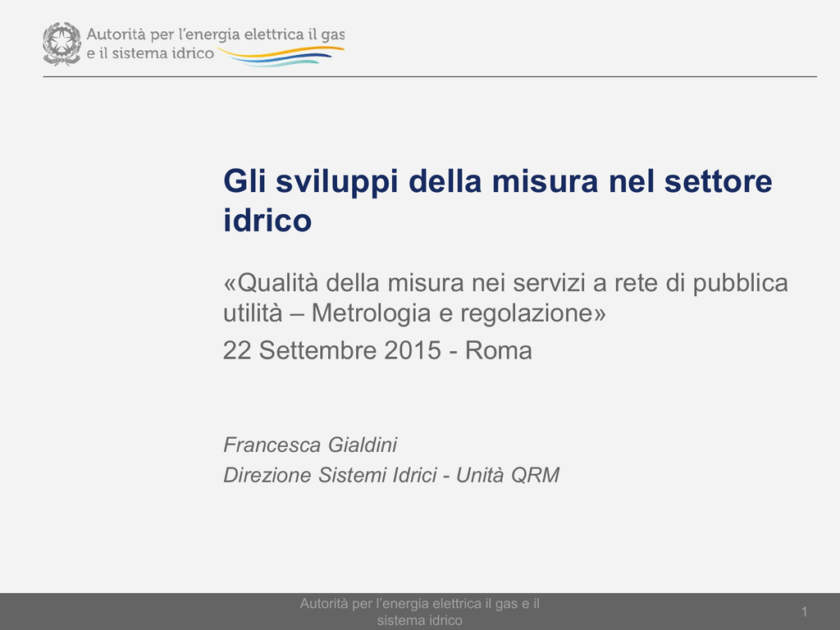Click the Italian Republic emblem logo
The height and width of the screenshot is (630, 840).
[x=62, y=44]
